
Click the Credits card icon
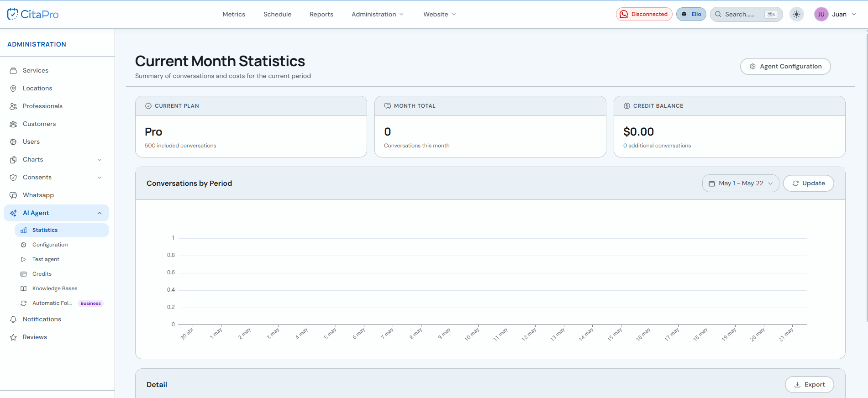click(x=24, y=274)
